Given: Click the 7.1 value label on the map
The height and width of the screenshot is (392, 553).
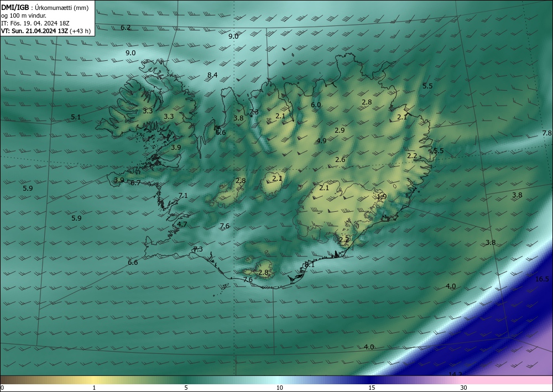Looking at the screenshot, I should [183, 195].
